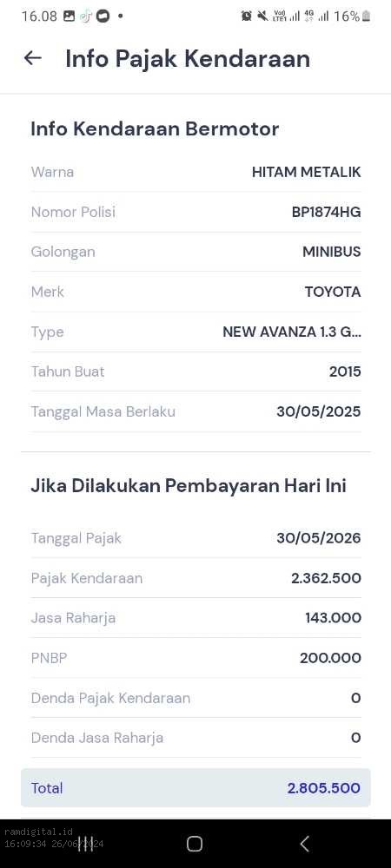Select the Pajak Kendaraan amount 2.362.500
The image size is (391, 868).
[326, 578]
